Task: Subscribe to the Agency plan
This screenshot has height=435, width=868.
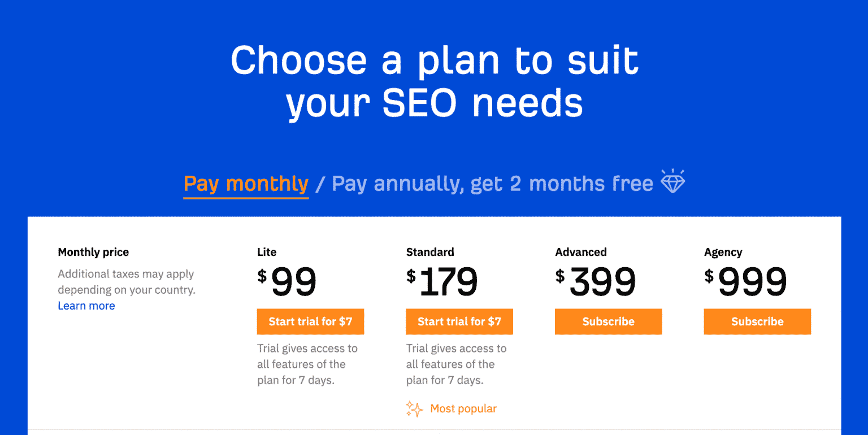Action: [x=757, y=321]
